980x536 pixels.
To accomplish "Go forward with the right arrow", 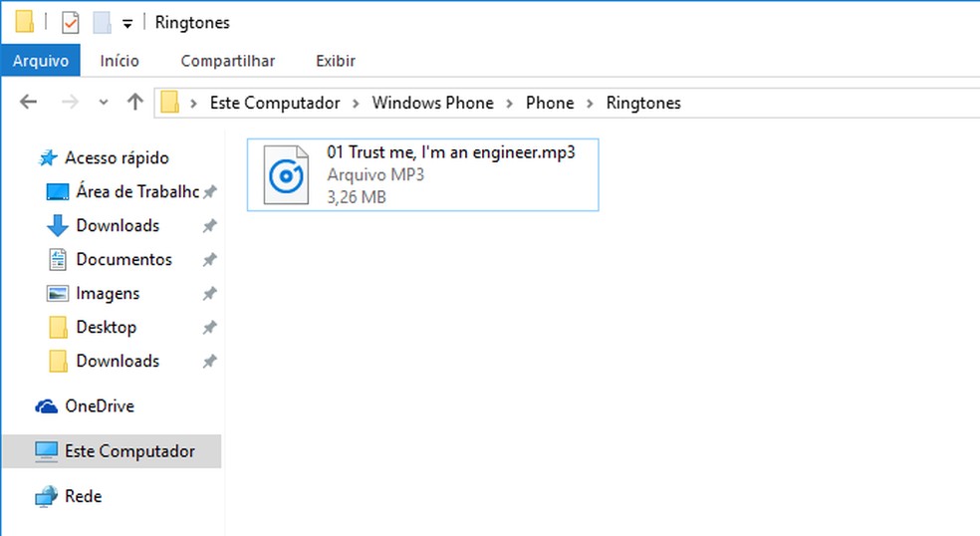I will click(x=70, y=102).
